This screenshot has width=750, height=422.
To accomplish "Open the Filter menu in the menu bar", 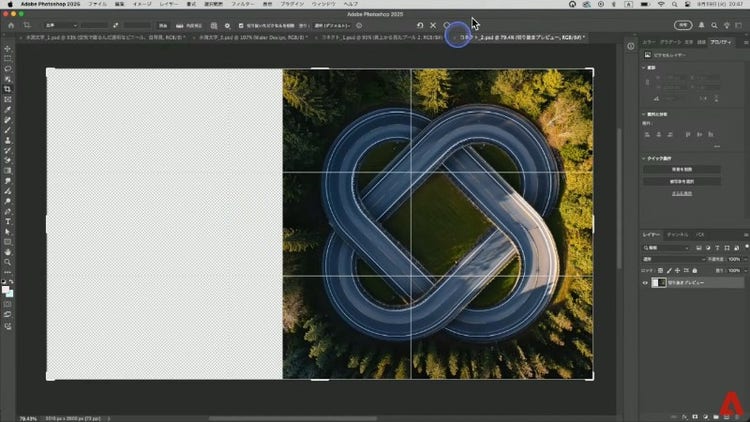I will point(243,5).
